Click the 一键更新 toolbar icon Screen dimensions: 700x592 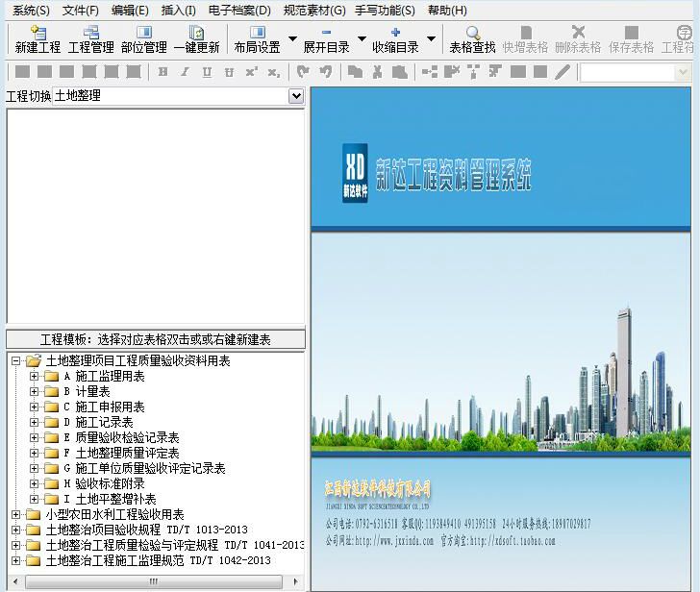coord(196,39)
